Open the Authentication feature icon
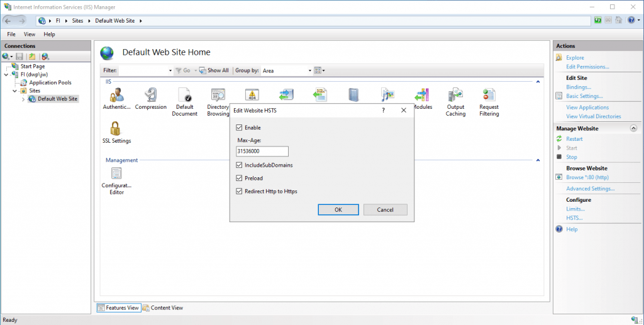The image size is (644, 325). pyautogui.click(x=116, y=96)
